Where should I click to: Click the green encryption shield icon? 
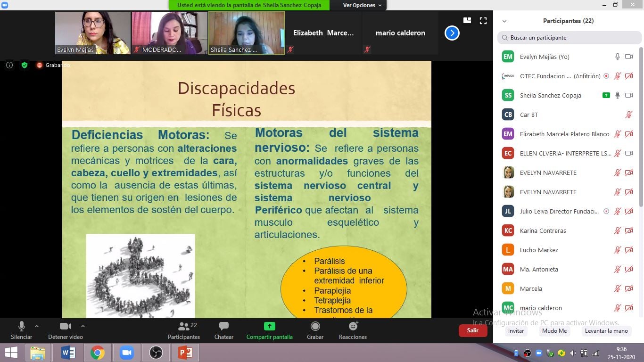25,65
